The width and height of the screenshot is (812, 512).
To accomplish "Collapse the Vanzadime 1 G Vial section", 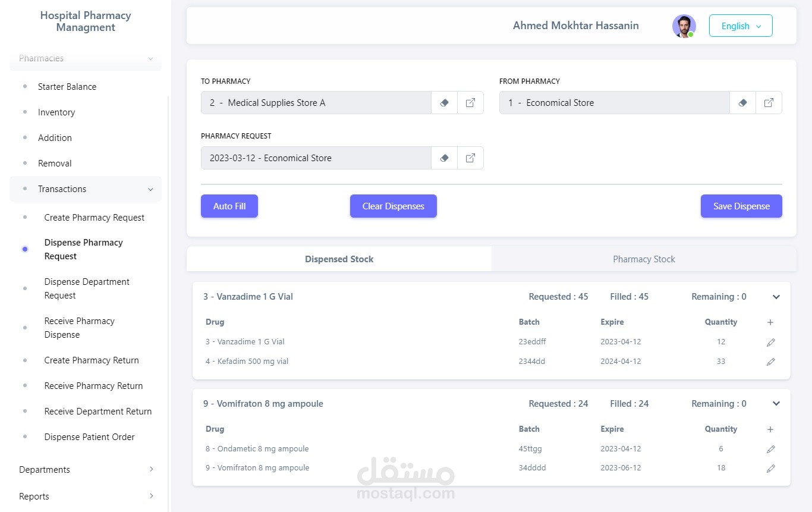I will tap(776, 297).
